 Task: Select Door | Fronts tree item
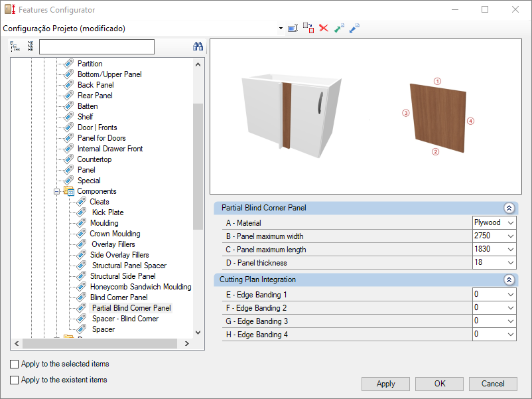click(98, 127)
